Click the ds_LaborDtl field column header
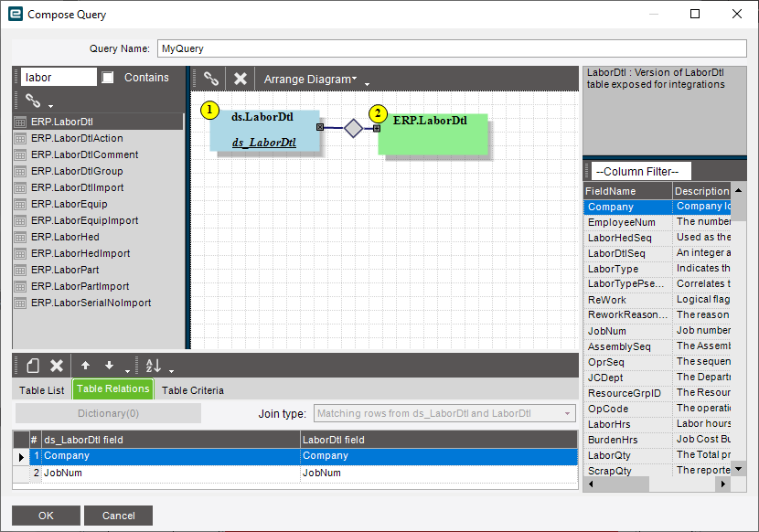 170,440
